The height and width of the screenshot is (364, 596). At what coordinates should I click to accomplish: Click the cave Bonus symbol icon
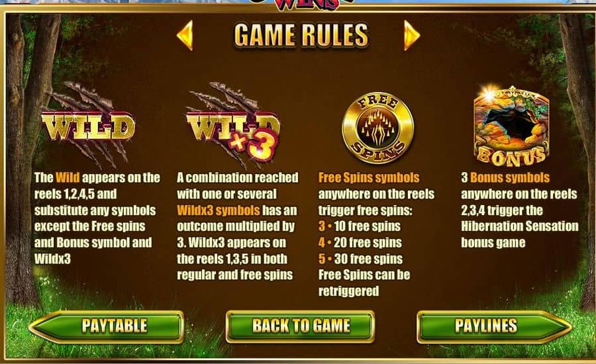(511, 126)
